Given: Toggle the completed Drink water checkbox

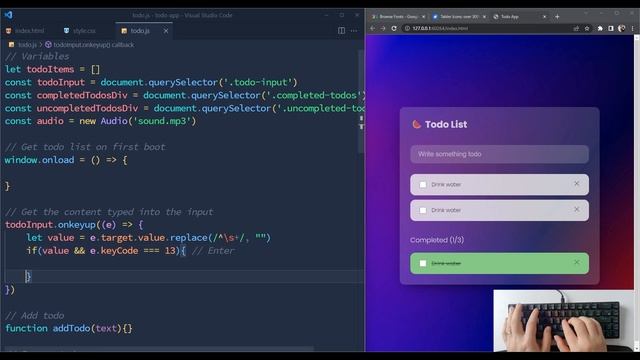Looking at the screenshot, I should point(423,263).
